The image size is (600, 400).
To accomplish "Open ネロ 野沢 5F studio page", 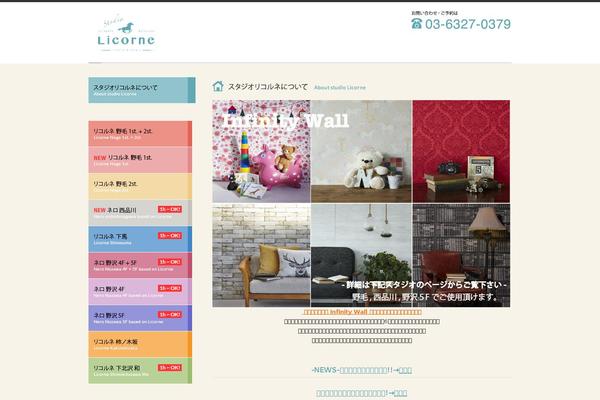I will click(140, 318).
